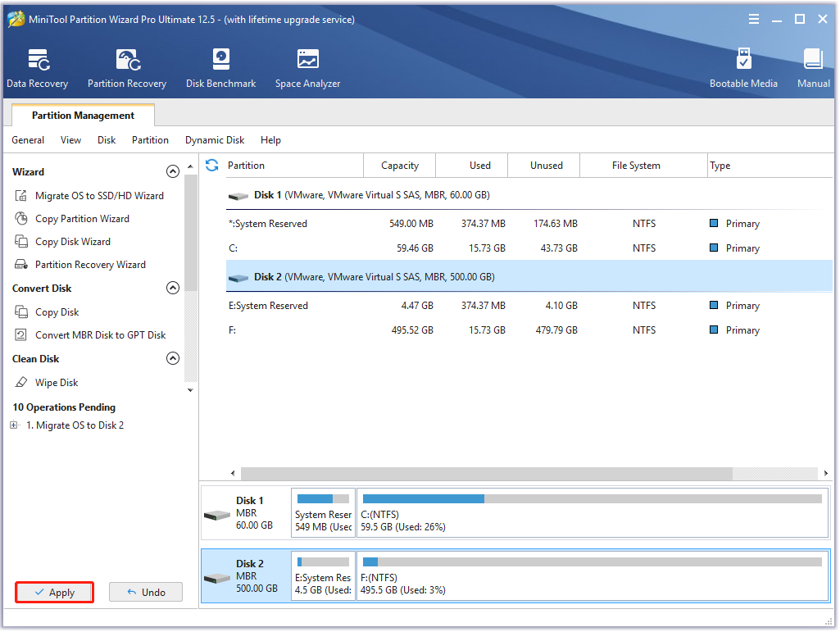Open the View menu
Screen dimensions: 840x632
tap(70, 140)
